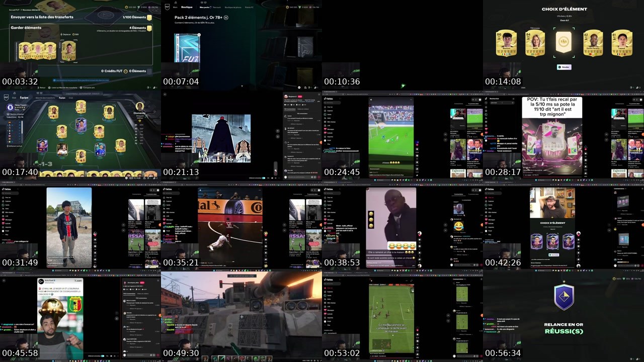Jump to the tank scene at 00:49:30
The height and width of the screenshot is (362, 644).
pos(242,317)
